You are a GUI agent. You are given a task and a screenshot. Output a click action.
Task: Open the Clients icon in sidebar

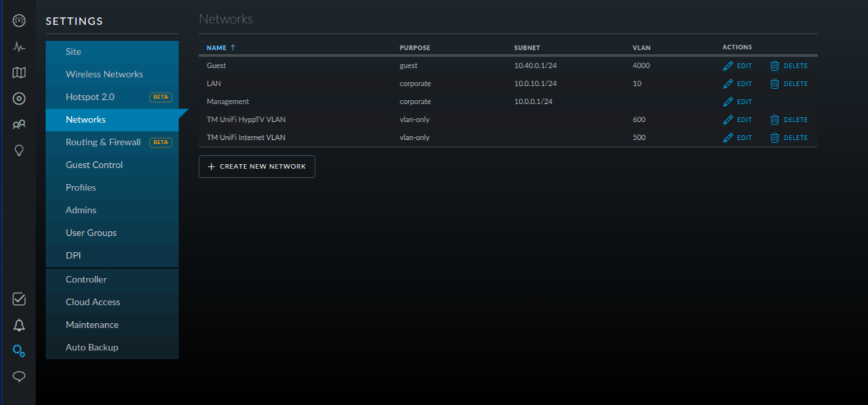19,125
